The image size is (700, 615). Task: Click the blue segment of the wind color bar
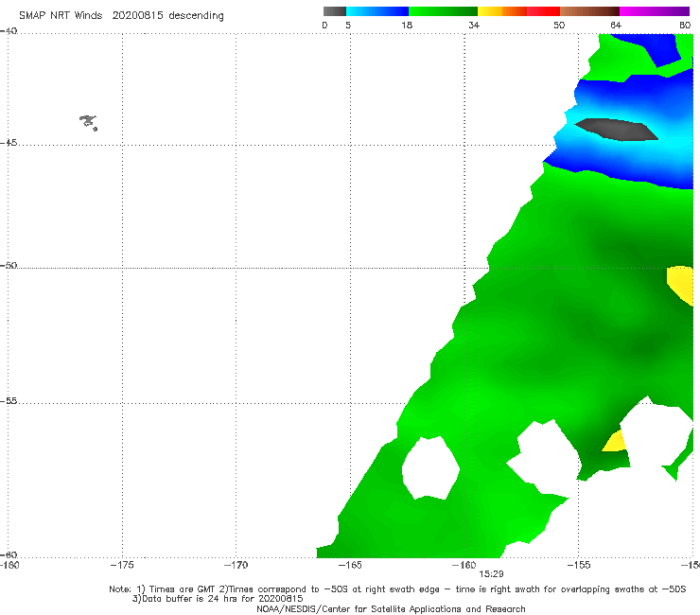[377, 11]
